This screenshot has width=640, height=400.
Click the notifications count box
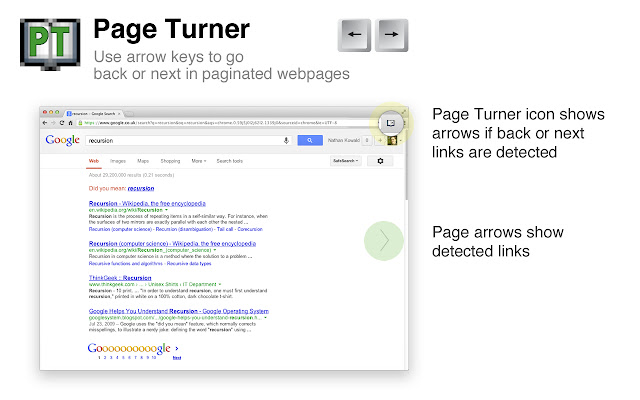click(x=367, y=140)
